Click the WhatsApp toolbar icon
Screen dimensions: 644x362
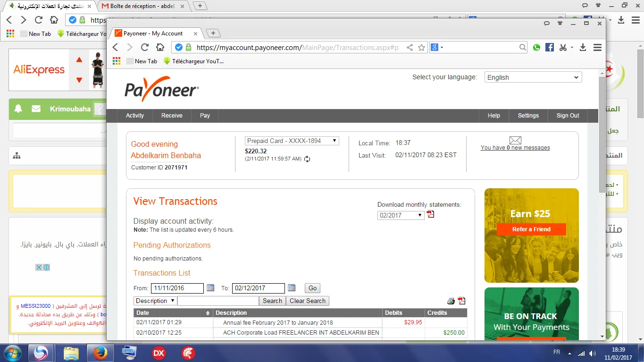pos(536,47)
